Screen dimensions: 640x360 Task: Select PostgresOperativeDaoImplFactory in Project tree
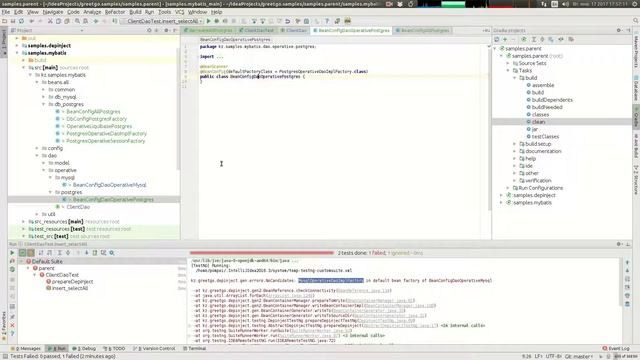click(x=106, y=133)
